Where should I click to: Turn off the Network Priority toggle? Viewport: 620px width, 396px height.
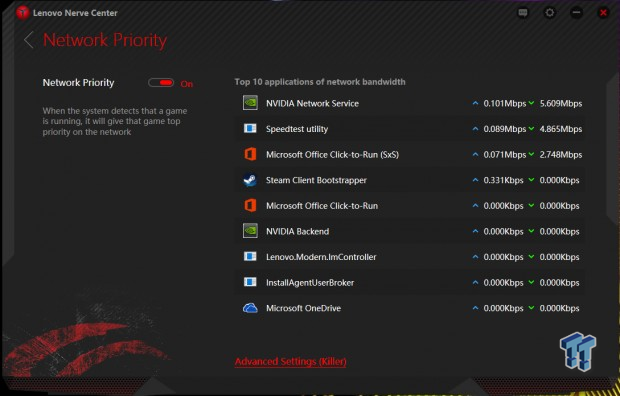click(161, 83)
